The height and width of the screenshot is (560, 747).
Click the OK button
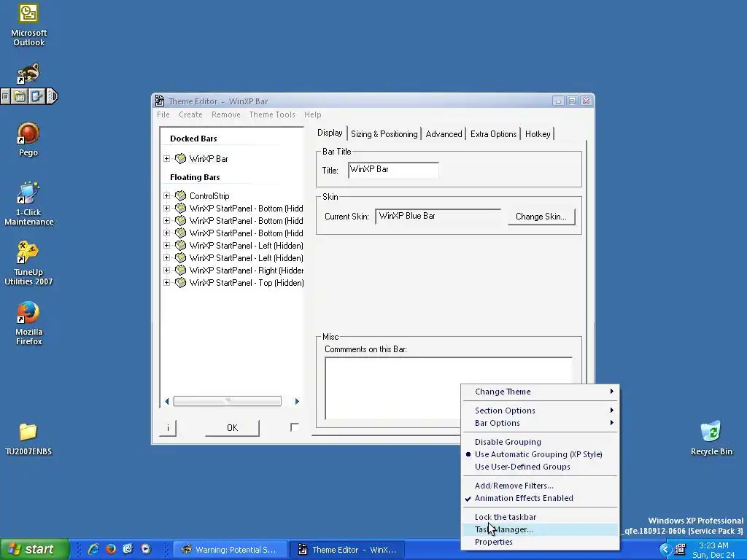click(232, 427)
